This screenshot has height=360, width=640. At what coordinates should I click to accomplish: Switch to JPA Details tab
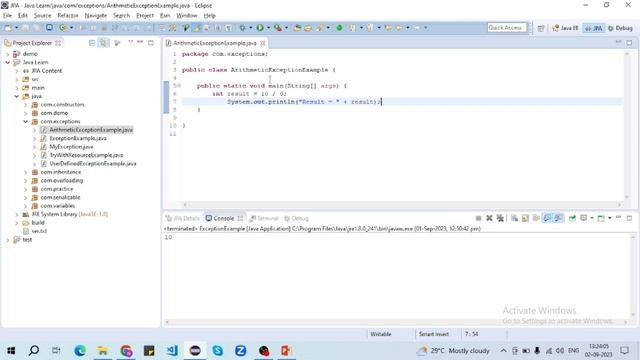click(183, 218)
